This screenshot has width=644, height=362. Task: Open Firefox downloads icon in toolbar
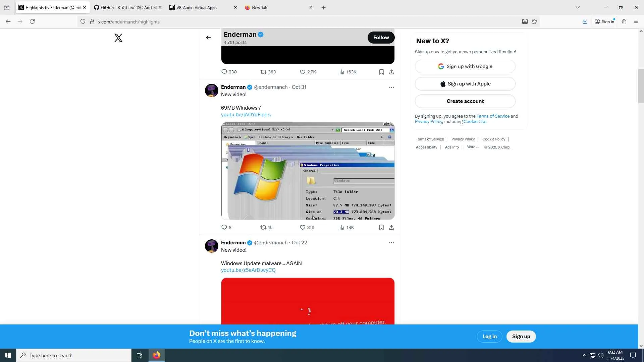pos(585,22)
